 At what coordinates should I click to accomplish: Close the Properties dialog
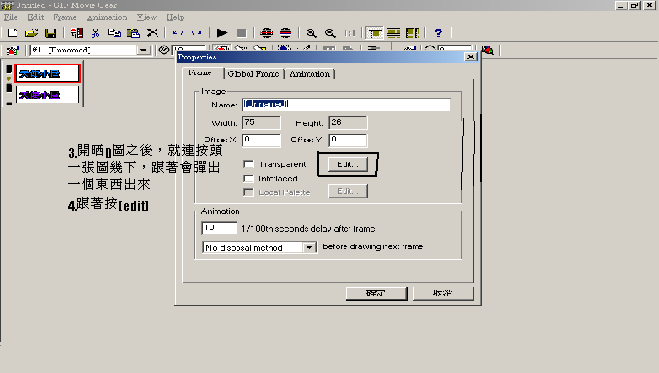tap(471, 57)
